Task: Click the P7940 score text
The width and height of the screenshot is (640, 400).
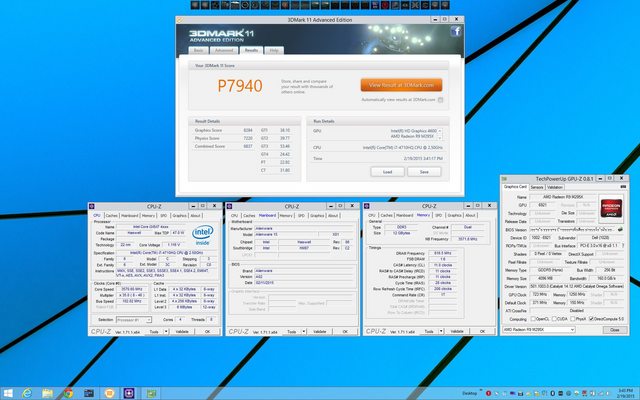Action: [x=240, y=86]
